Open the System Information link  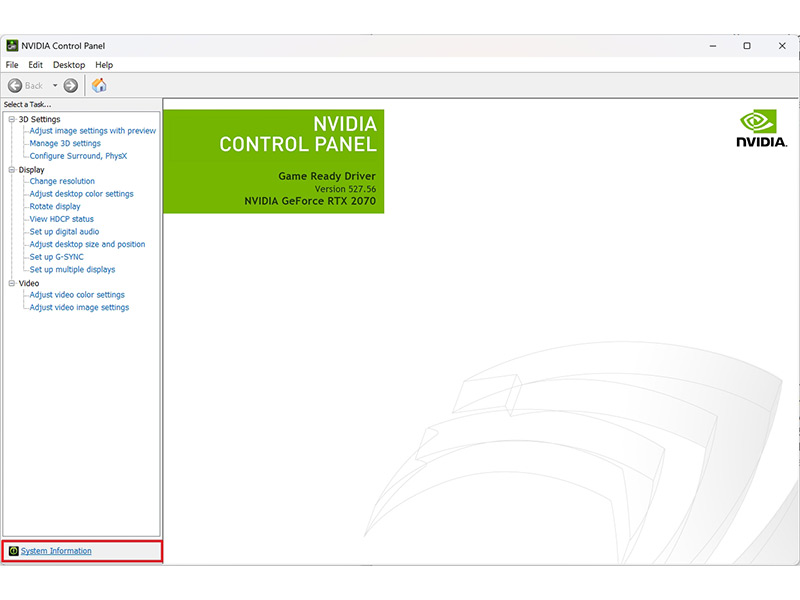pyautogui.click(x=56, y=551)
